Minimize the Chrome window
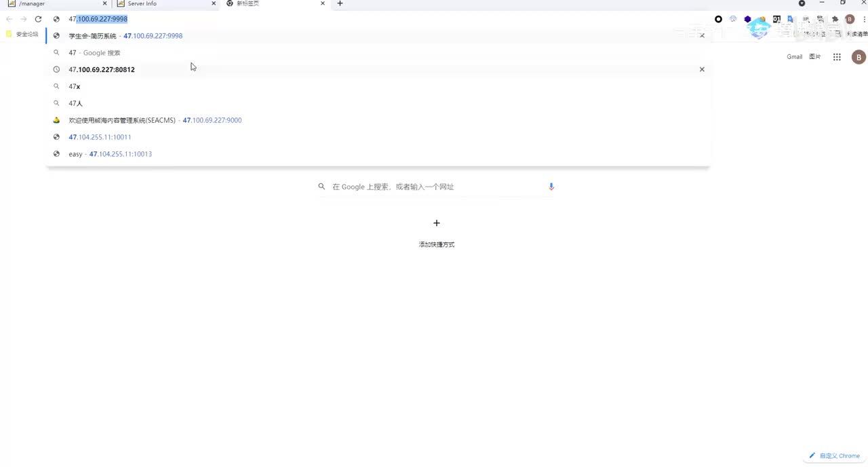 tap(822, 3)
